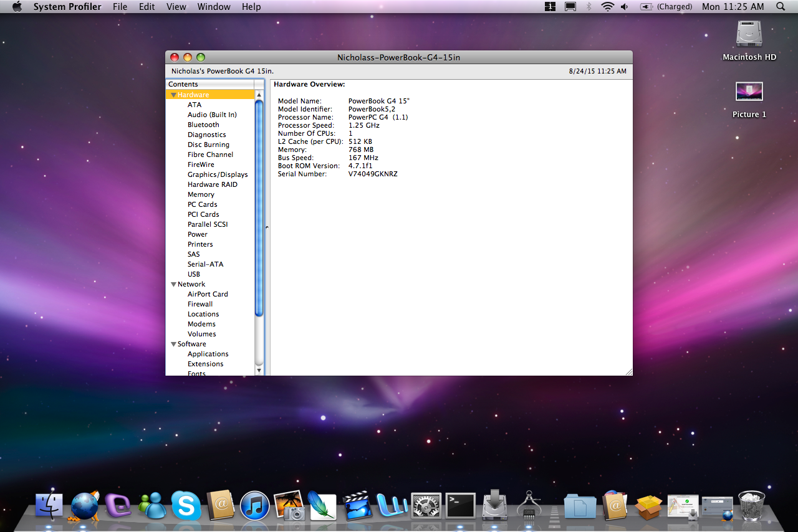Click the sidebar scrollbar down arrow
Screen dimensions: 798x532
tap(259, 370)
